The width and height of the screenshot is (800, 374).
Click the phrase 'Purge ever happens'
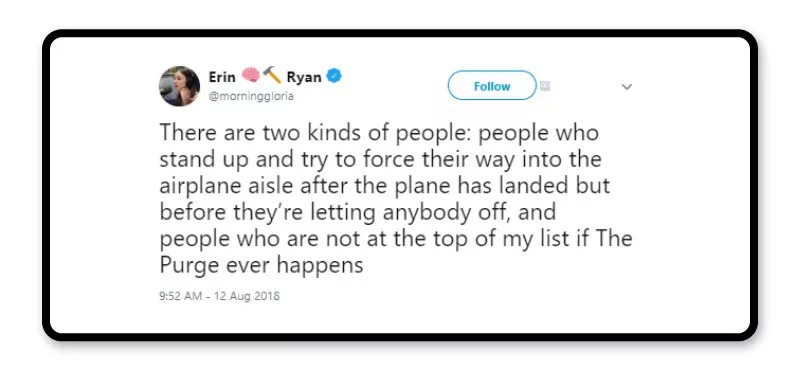[261, 266]
